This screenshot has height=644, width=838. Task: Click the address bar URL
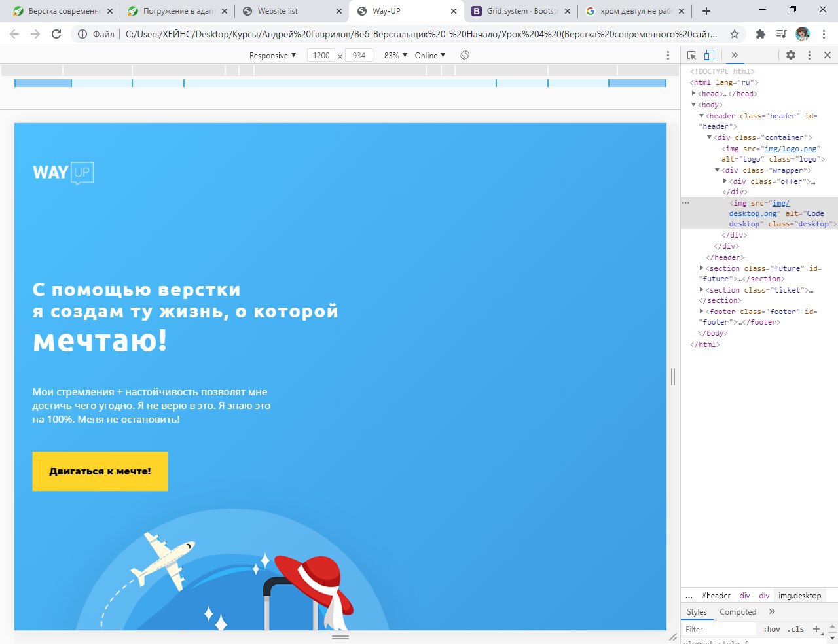(421, 34)
